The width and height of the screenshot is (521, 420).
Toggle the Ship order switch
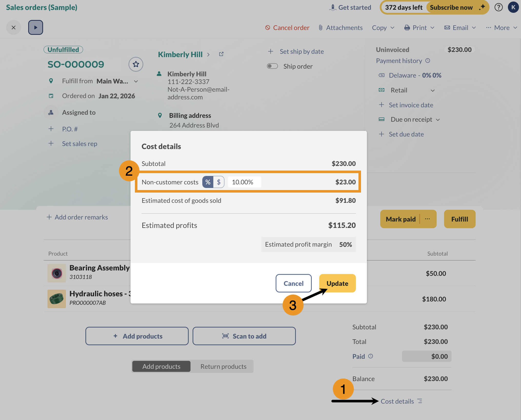pos(272,66)
